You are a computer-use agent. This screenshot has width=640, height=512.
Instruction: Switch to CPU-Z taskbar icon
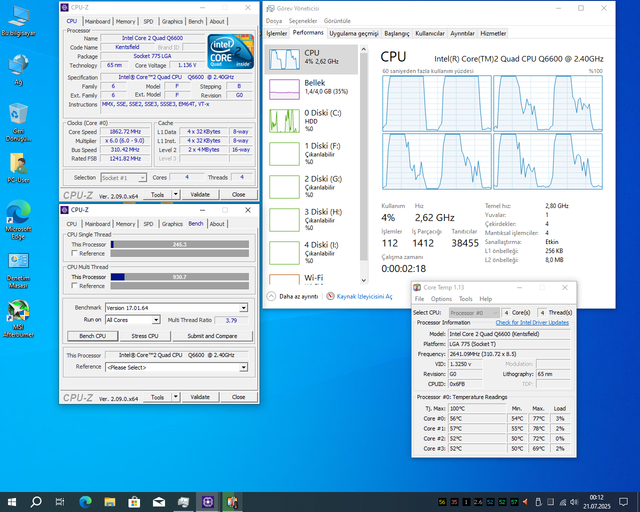coord(208,502)
